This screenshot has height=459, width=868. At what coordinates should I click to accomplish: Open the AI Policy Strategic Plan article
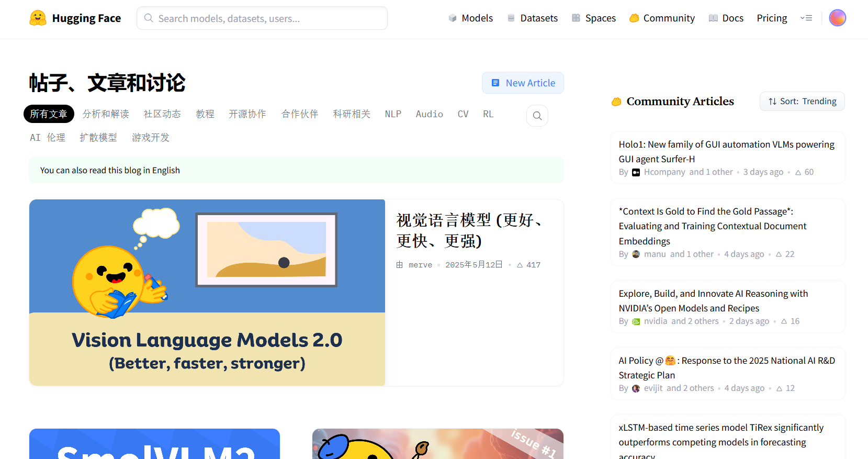pyautogui.click(x=727, y=368)
